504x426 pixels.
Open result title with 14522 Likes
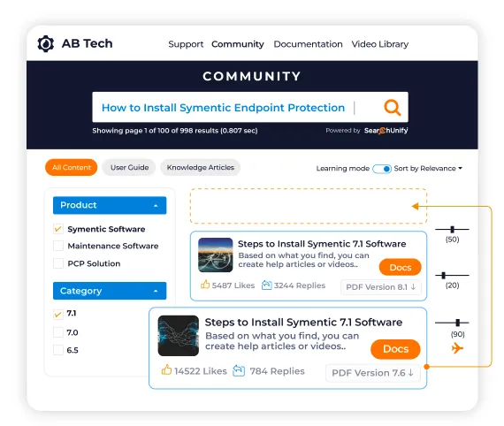(303, 323)
